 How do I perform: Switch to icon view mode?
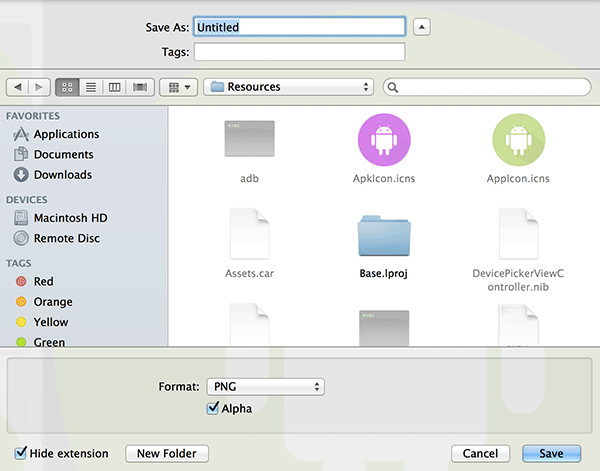pyautogui.click(x=67, y=87)
